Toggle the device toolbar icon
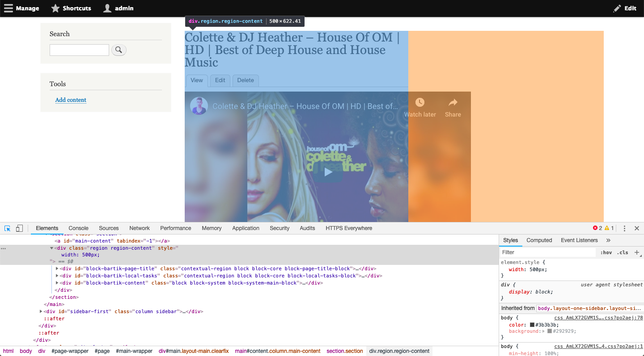Image resolution: width=644 pixels, height=356 pixels. click(19, 228)
